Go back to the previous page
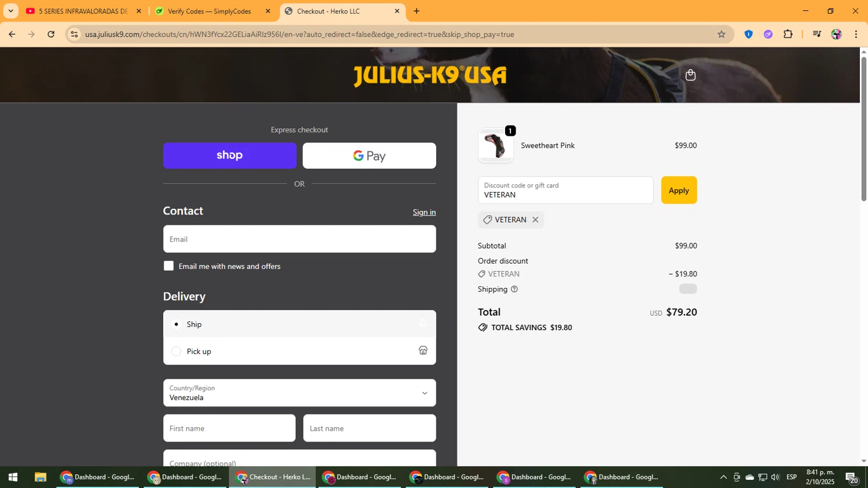The width and height of the screenshot is (868, 488). pyautogui.click(x=12, y=34)
